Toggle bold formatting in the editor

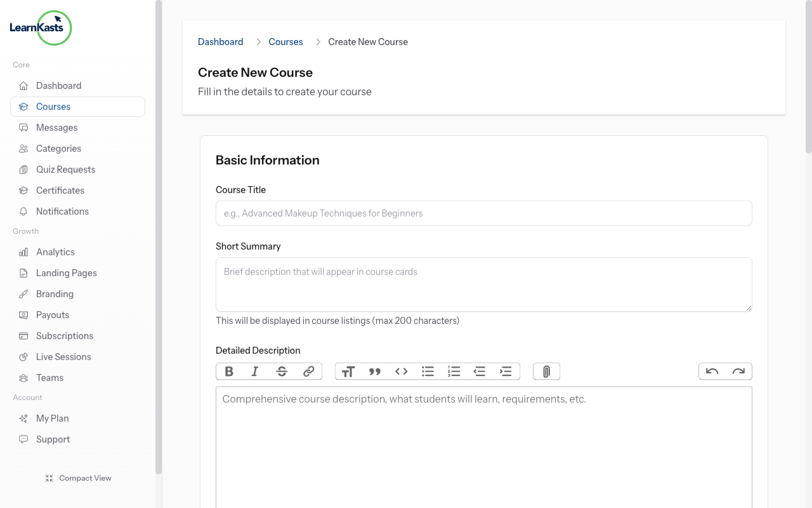[229, 371]
